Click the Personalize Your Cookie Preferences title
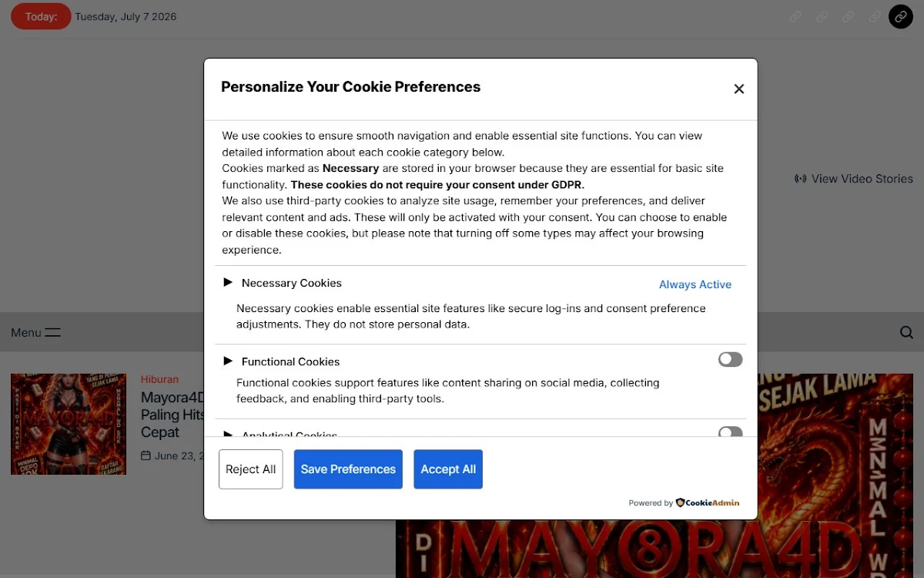Viewport: 924px width, 578px height. point(350,87)
